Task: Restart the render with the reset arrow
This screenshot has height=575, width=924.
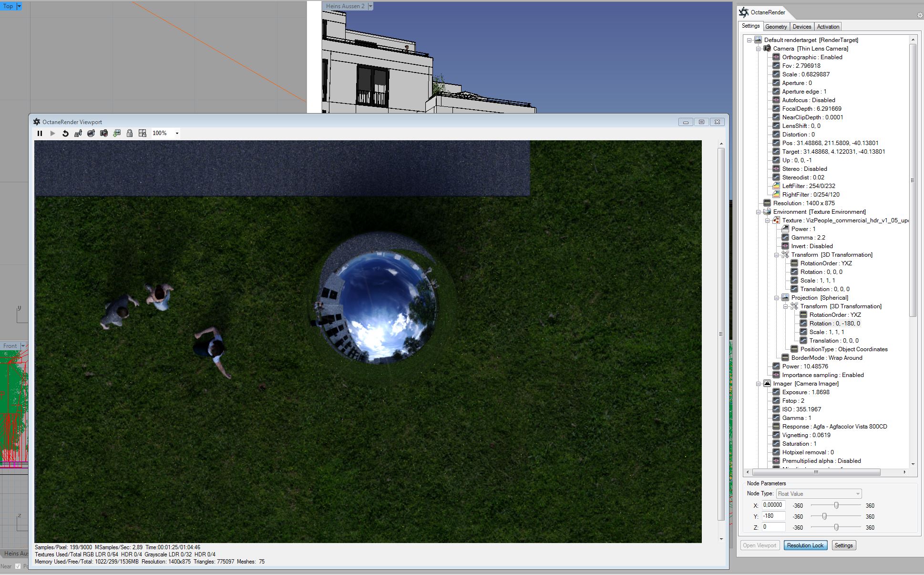Action: pos(65,134)
